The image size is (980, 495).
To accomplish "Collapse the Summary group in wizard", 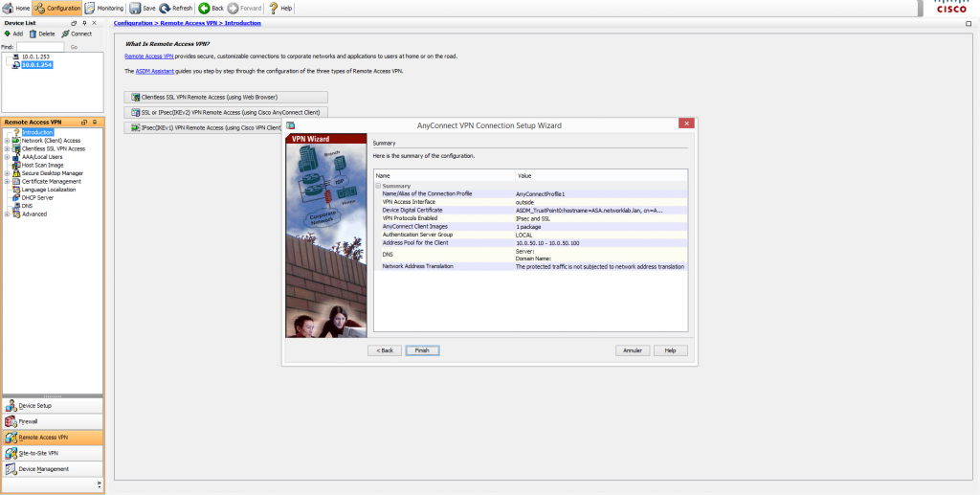I will coord(378,187).
